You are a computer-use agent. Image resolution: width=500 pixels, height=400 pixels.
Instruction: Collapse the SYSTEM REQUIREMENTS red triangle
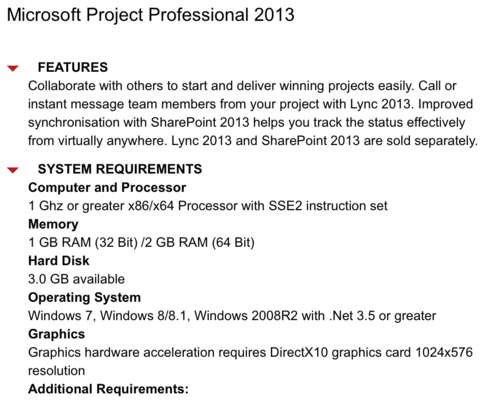tap(13, 170)
